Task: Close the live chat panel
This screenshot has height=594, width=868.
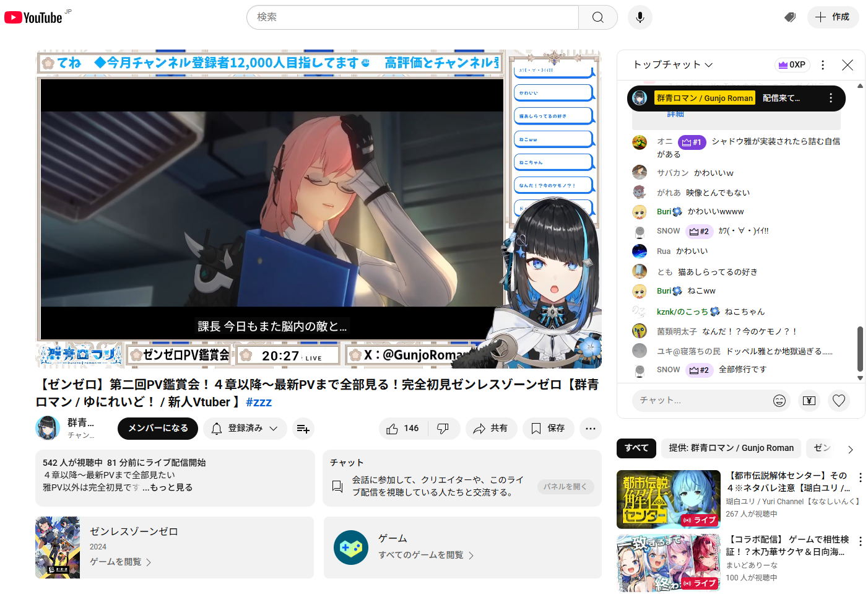Action: tap(848, 64)
